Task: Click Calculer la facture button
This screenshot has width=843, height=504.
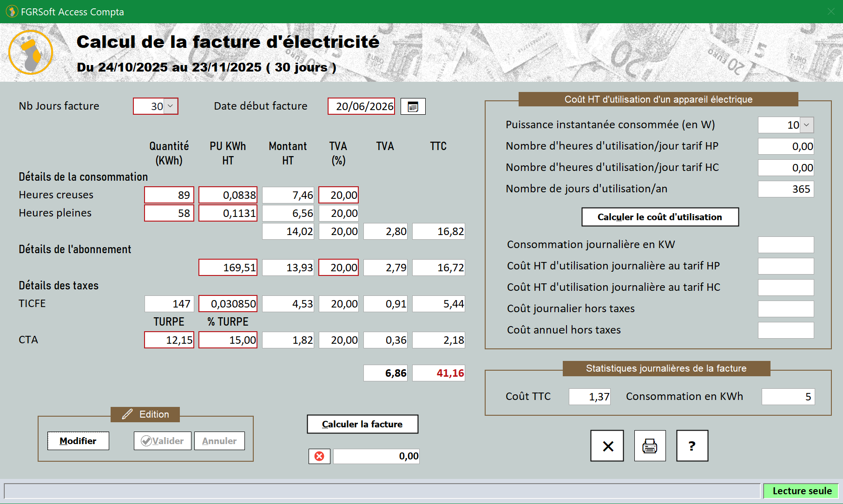Action: [x=362, y=424]
